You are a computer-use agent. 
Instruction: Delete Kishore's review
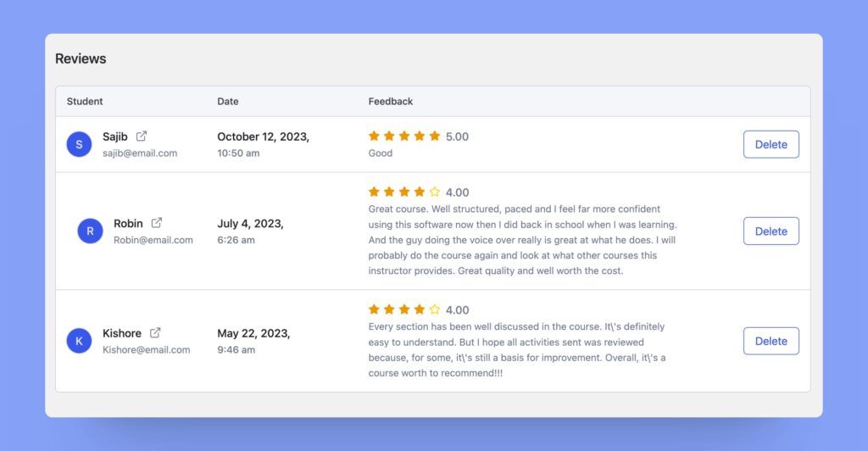click(x=771, y=341)
